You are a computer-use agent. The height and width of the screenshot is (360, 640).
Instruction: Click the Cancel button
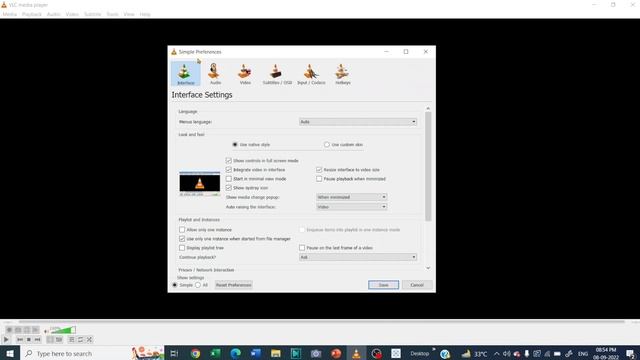(417, 285)
